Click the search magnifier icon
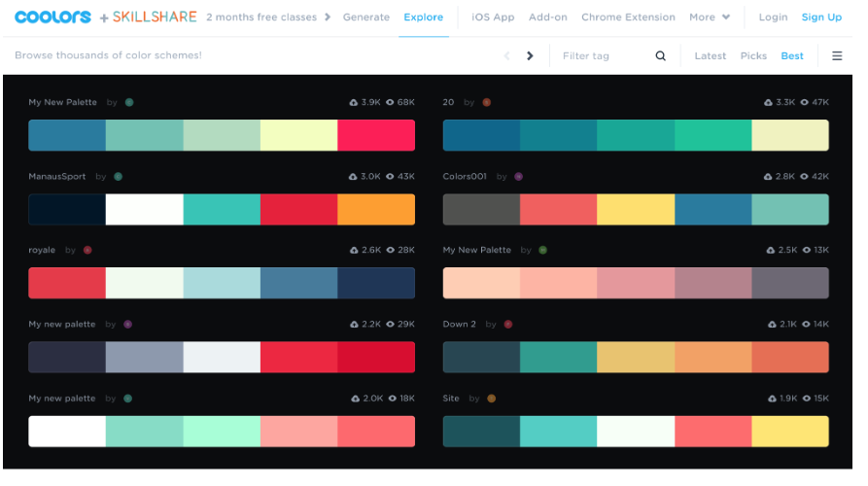This screenshot has height=486, width=868. click(x=661, y=56)
